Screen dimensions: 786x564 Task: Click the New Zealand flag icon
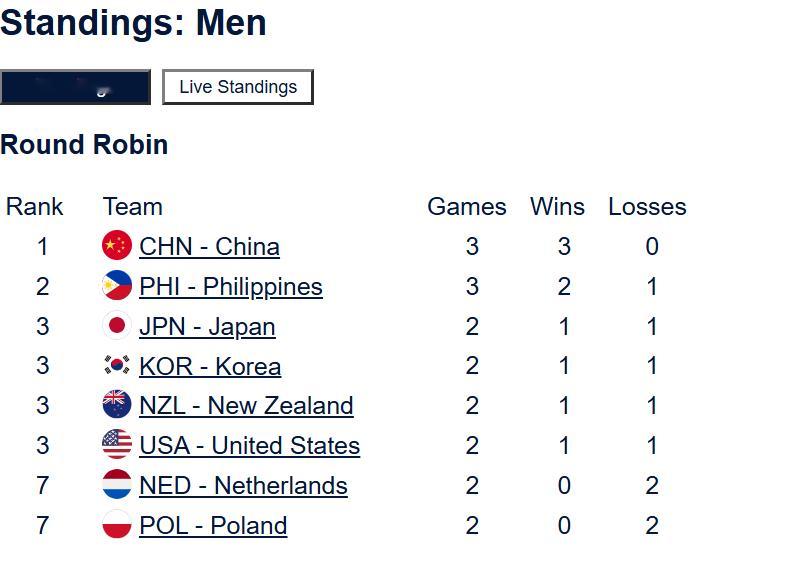click(117, 405)
